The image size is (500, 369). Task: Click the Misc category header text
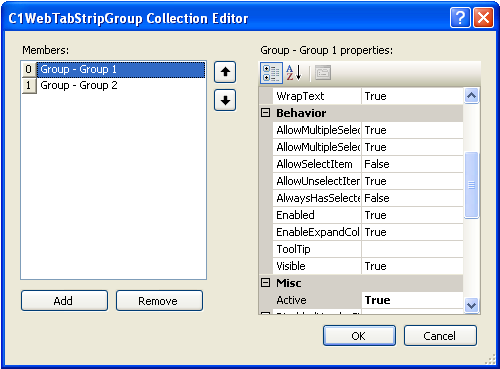point(289,283)
